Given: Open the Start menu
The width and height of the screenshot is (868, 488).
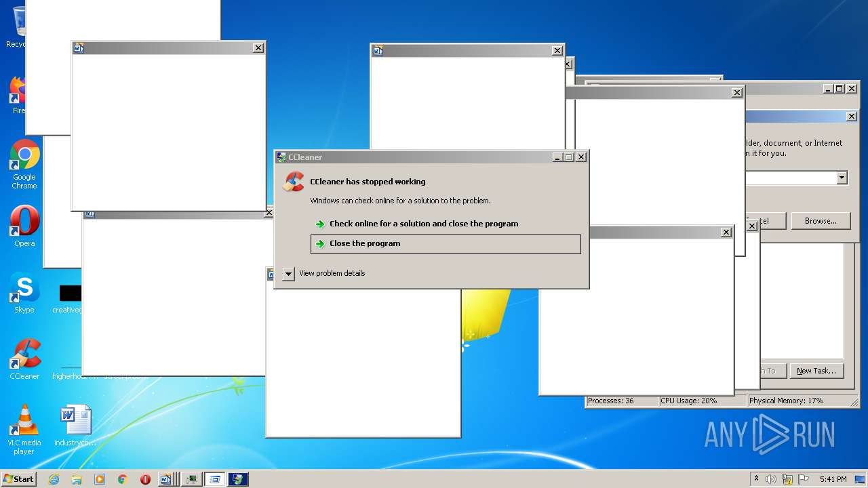Looking at the screenshot, I should point(19,479).
